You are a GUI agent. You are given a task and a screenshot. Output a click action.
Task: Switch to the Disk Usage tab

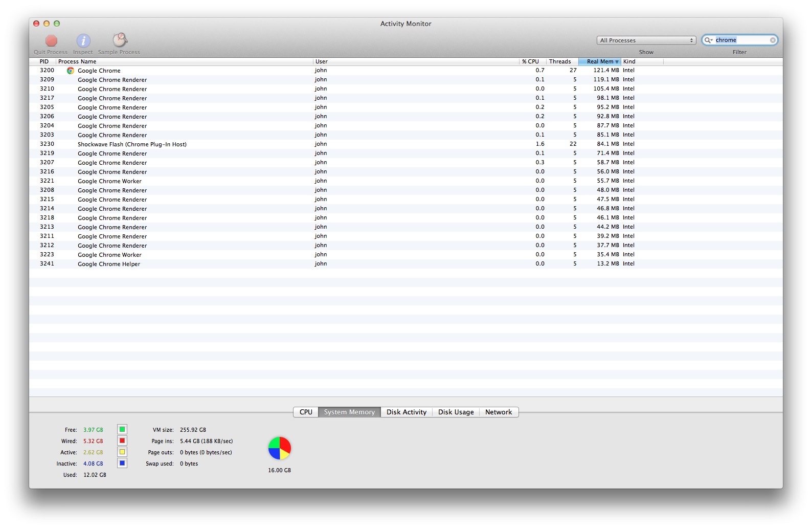click(456, 412)
